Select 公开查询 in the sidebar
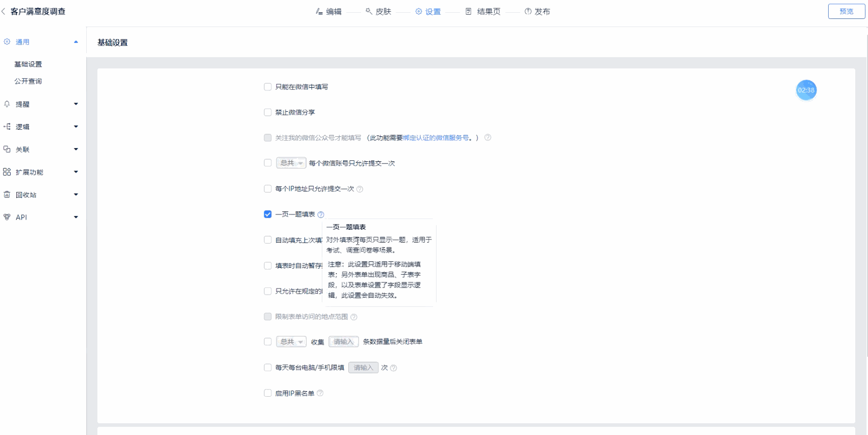Viewport: 868px width, 435px height. tap(28, 81)
